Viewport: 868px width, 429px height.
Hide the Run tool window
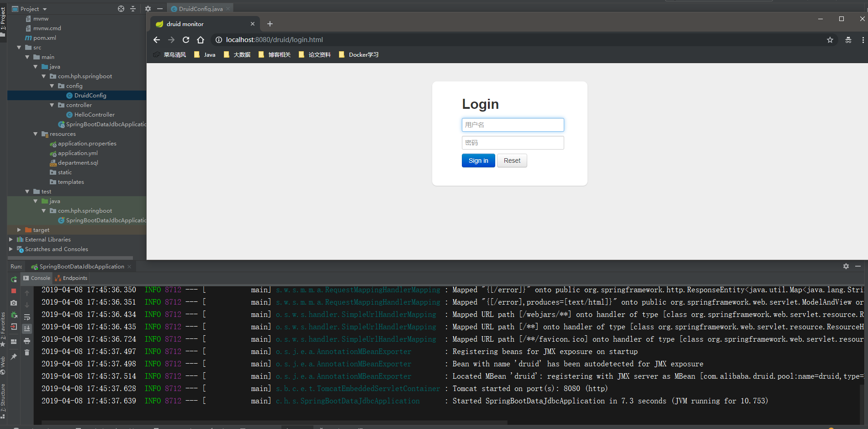point(858,266)
